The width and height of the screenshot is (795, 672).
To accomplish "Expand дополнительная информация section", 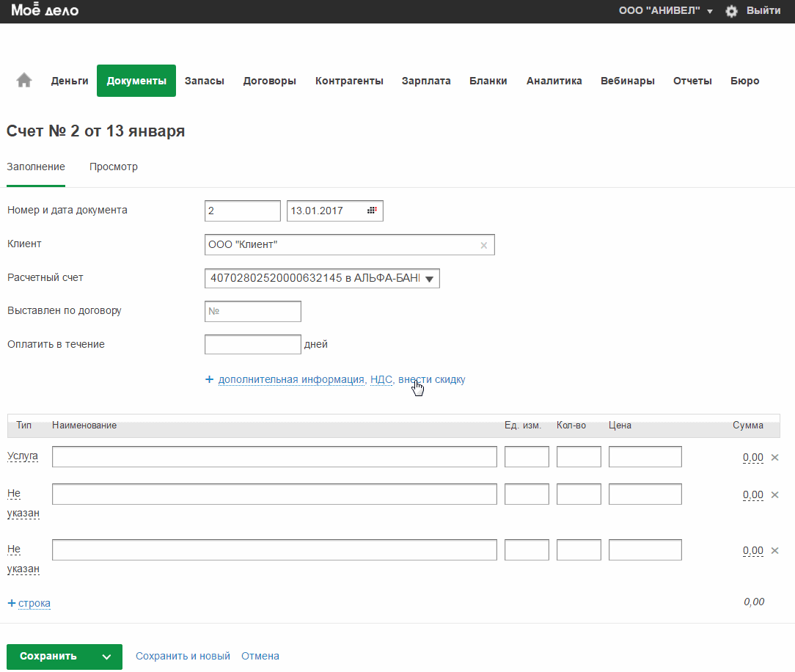I will 291,379.
